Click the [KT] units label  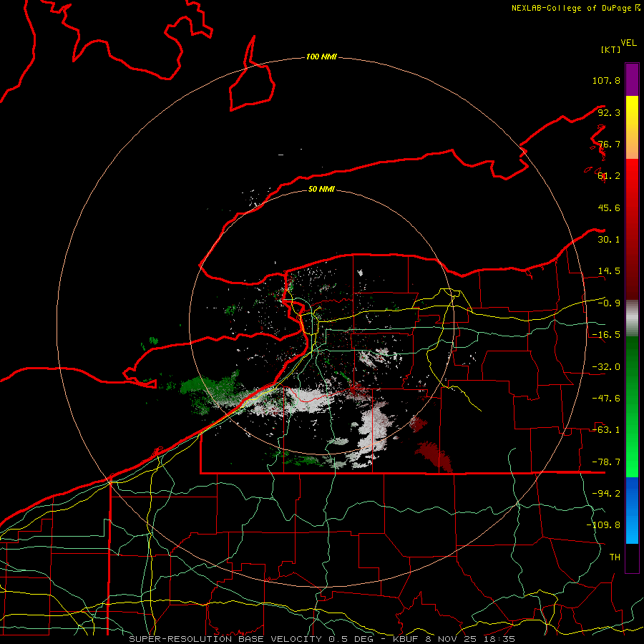611,49
